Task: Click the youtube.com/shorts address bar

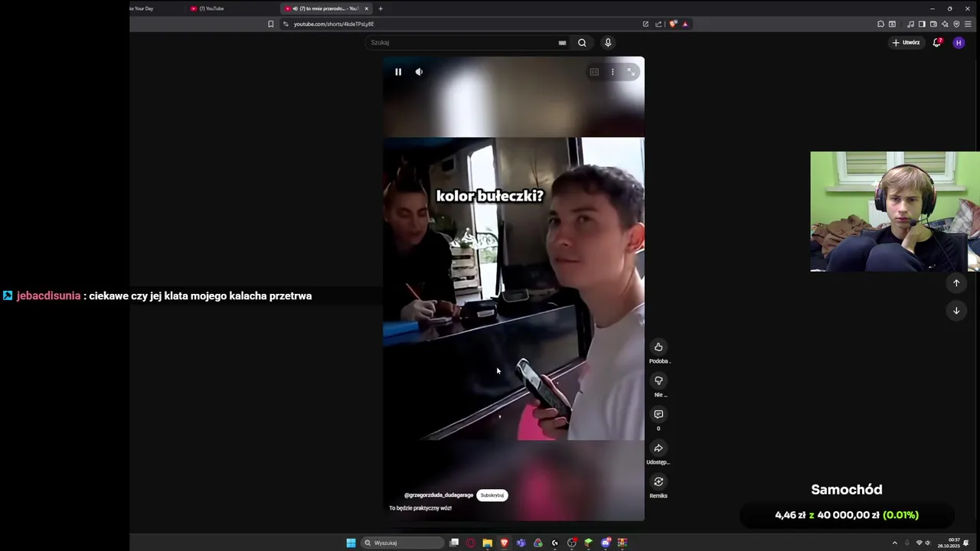Action: (459, 24)
